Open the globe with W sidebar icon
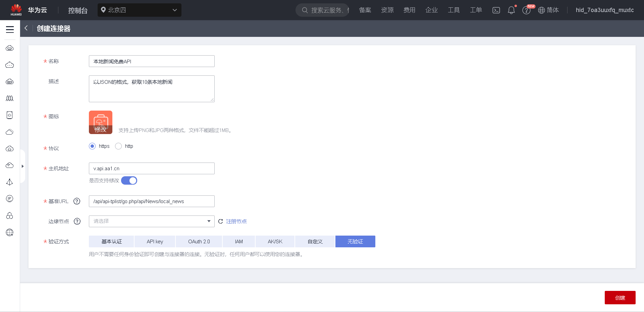The width and height of the screenshot is (644, 312). click(10, 232)
